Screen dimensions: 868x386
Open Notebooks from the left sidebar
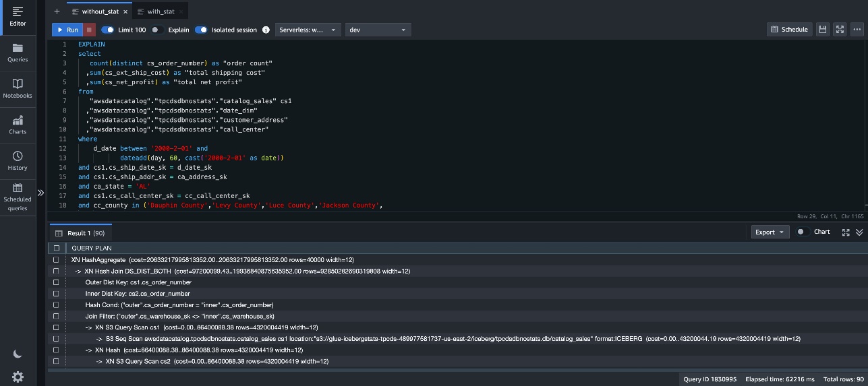18,88
